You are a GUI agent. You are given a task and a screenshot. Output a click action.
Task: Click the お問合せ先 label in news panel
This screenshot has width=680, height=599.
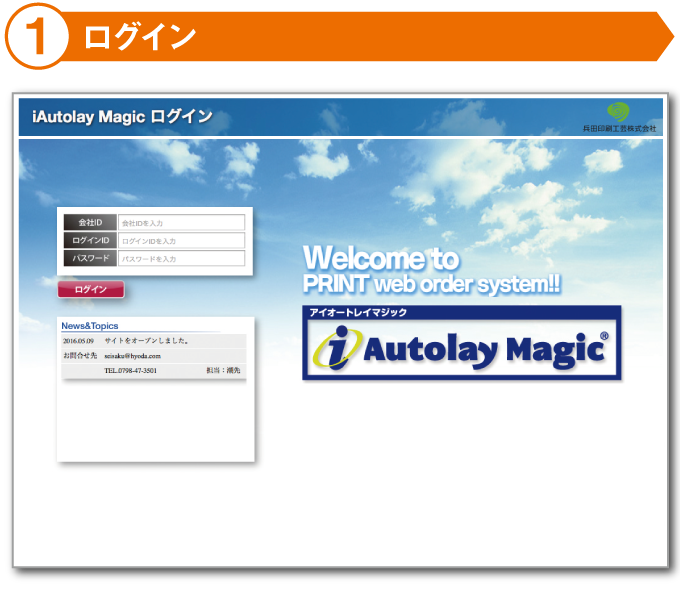[x=80, y=356]
